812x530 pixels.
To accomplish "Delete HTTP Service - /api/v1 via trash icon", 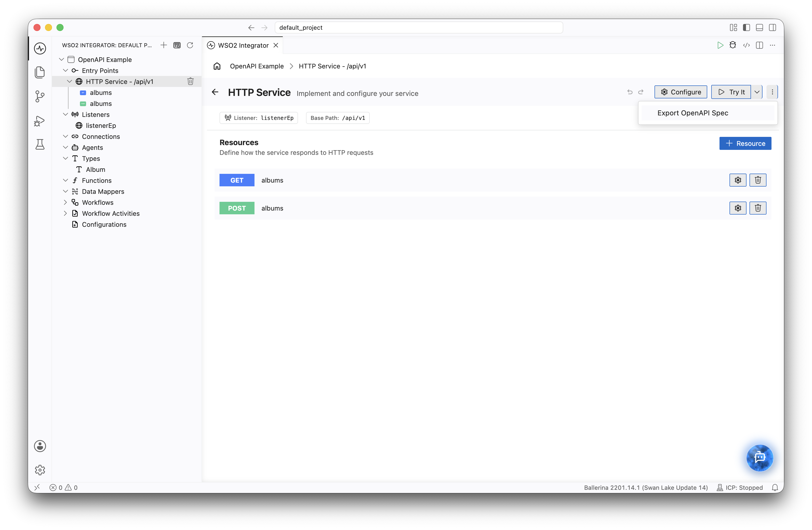I will [x=190, y=81].
